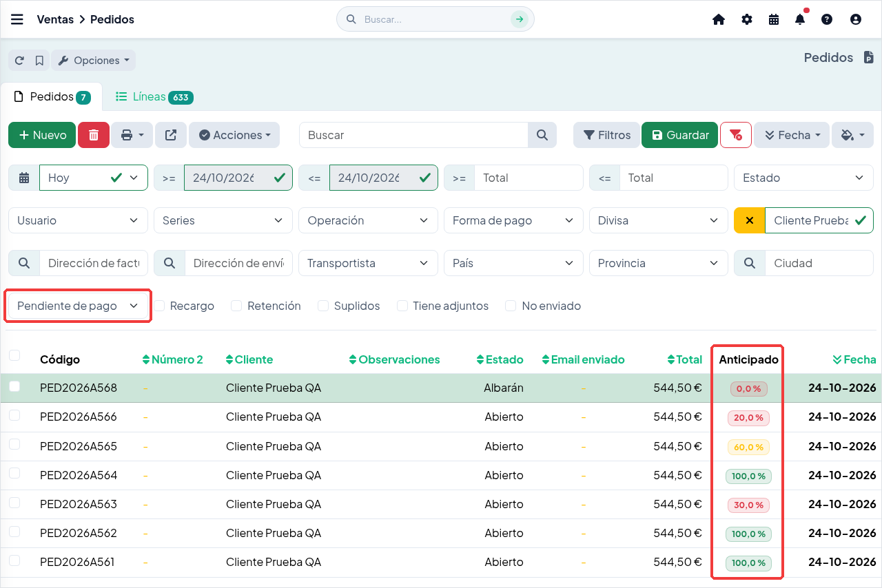This screenshot has width=882, height=588.
Task: Toggle the Recargo checkbox
Action: (x=159, y=306)
